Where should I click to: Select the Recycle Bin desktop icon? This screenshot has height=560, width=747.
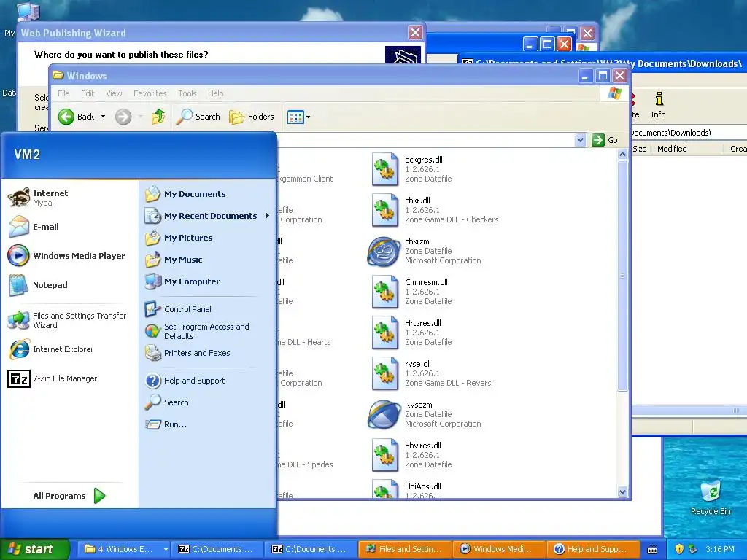[711, 497]
